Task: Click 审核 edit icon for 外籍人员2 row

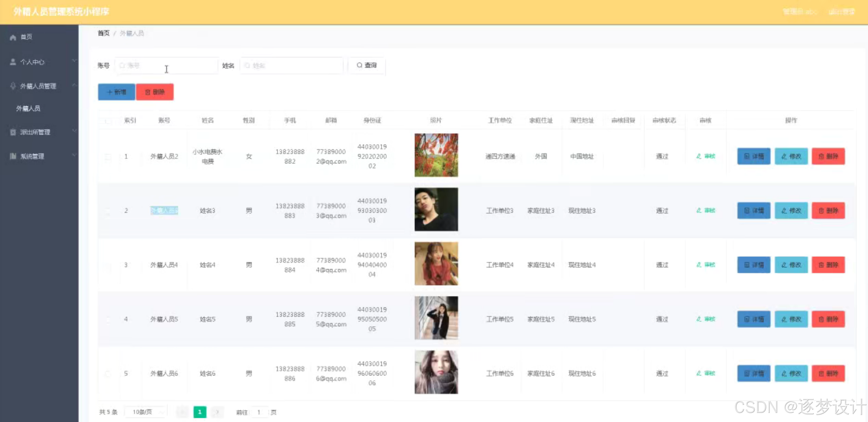Action: (699, 156)
